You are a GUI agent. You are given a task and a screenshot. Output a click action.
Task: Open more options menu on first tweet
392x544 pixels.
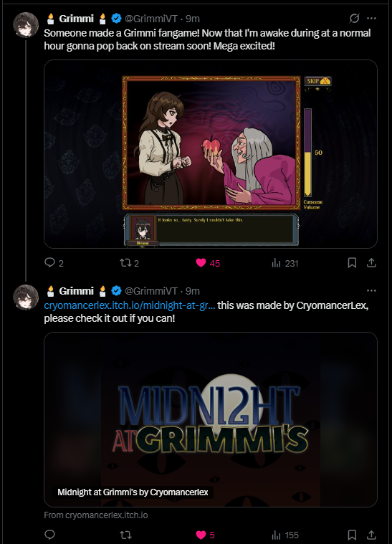click(371, 18)
